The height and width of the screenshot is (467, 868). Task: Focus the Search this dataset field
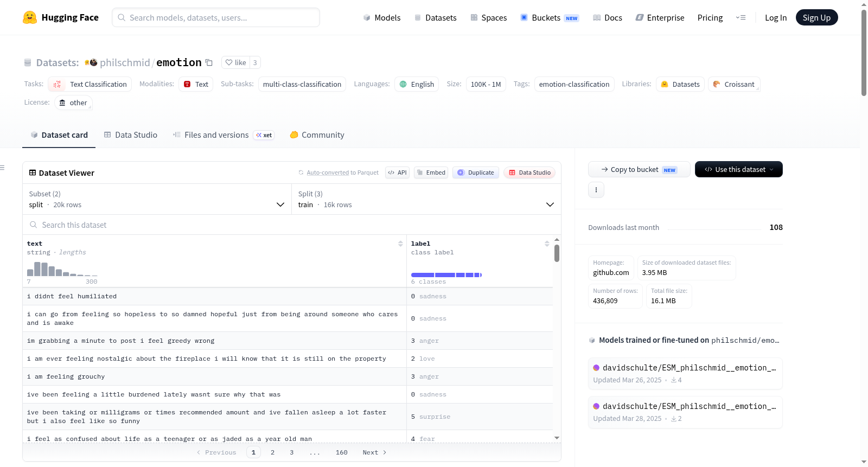tap(292, 225)
